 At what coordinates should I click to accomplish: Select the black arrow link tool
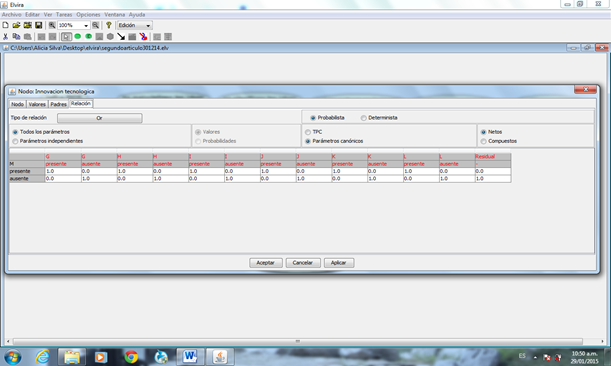coord(121,37)
